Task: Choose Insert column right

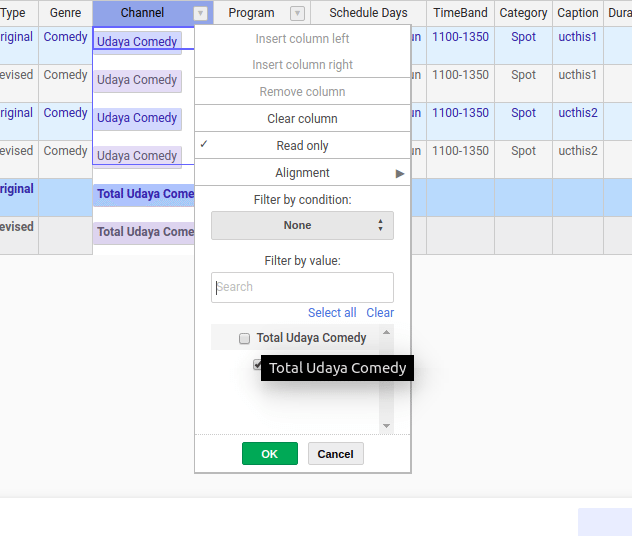Action: [x=302, y=64]
